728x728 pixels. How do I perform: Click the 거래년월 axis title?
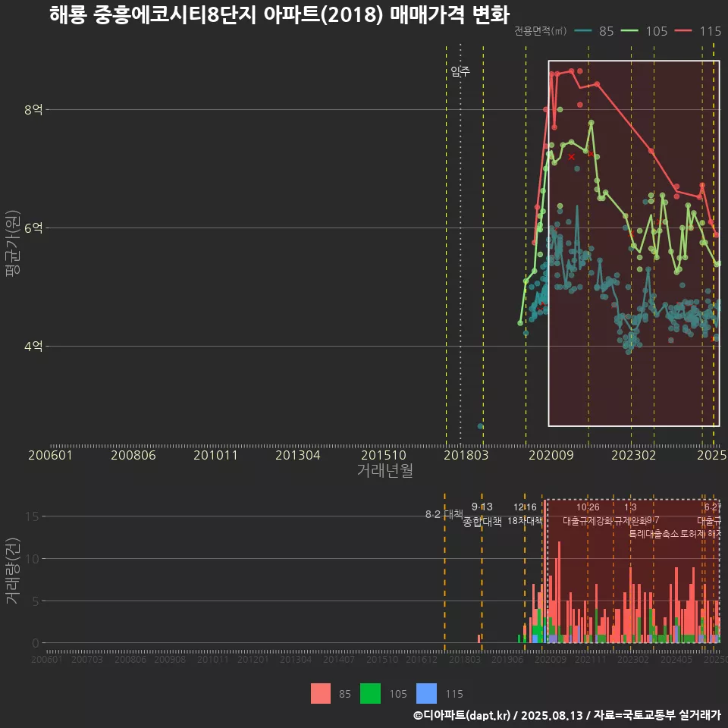click(385, 470)
